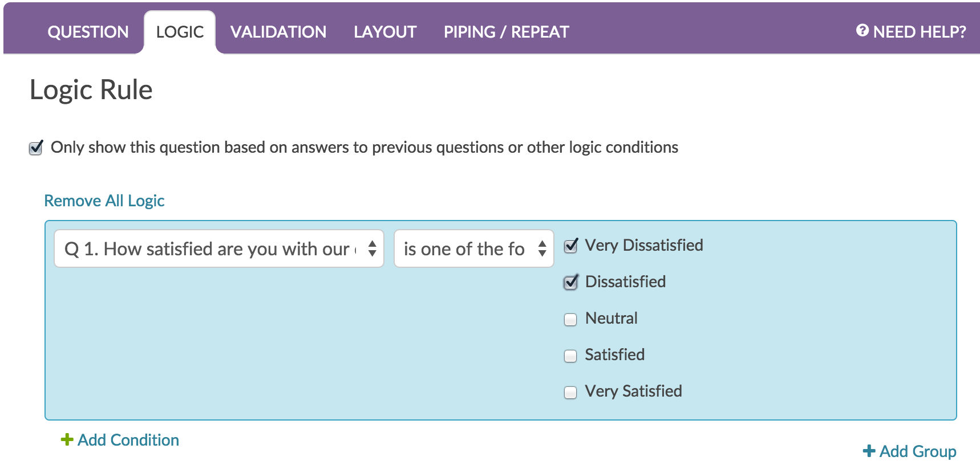Image resolution: width=980 pixels, height=465 pixels.
Task: Click the Add Group link
Action: 917,451
